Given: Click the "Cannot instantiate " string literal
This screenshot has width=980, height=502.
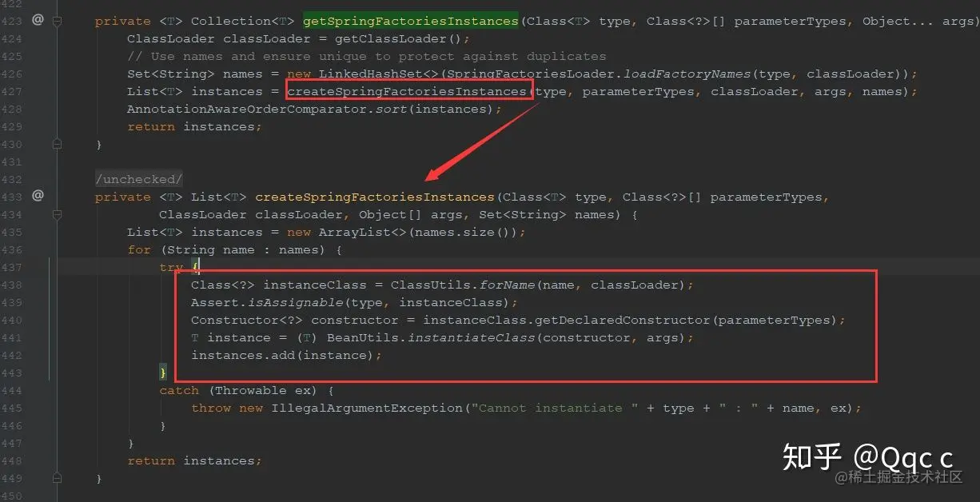Looking at the screenshot, I should coord(555,408).
